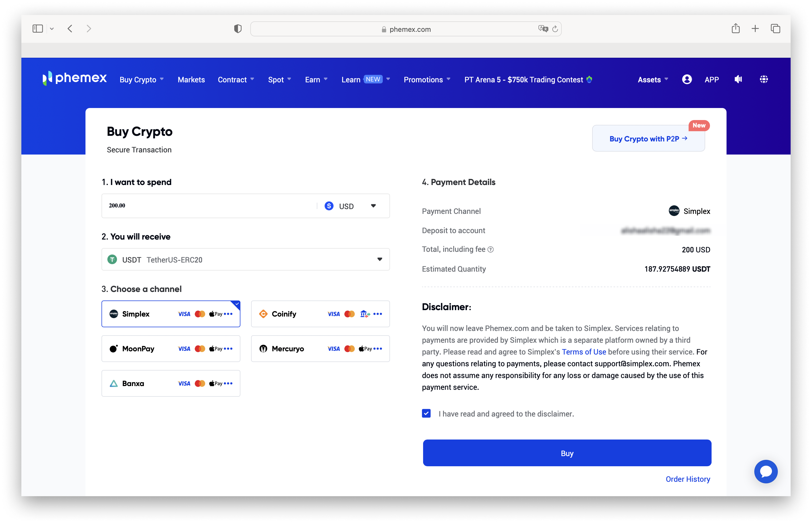Expand the Earn nav menu
The image size is (812, 524).
[x=316, y=80]
